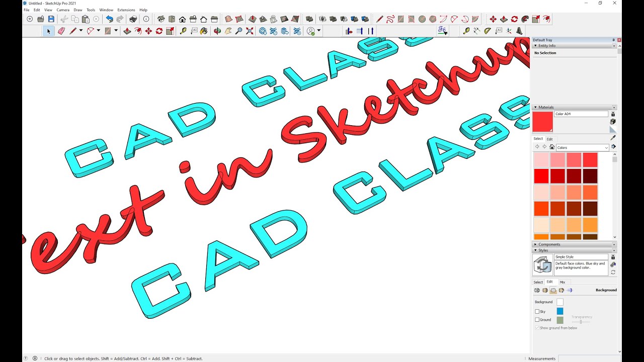Screen dimensions: 644x362
Task: Select the Pan hand tool
Action: point(228,31)
